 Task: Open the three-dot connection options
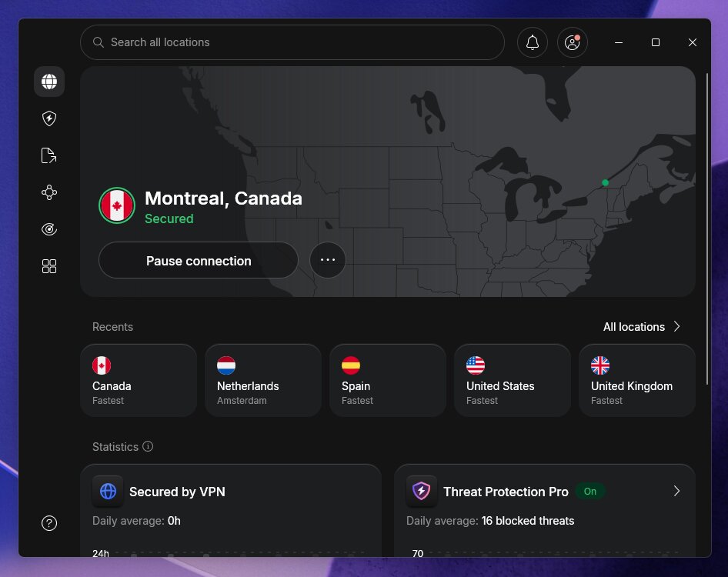(x=328, y=260)
